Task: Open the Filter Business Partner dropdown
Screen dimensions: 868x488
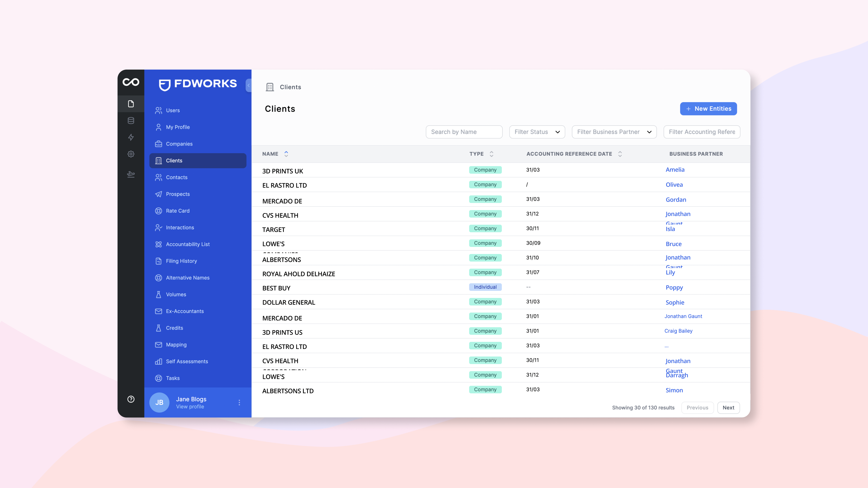Action: point(614,132)
